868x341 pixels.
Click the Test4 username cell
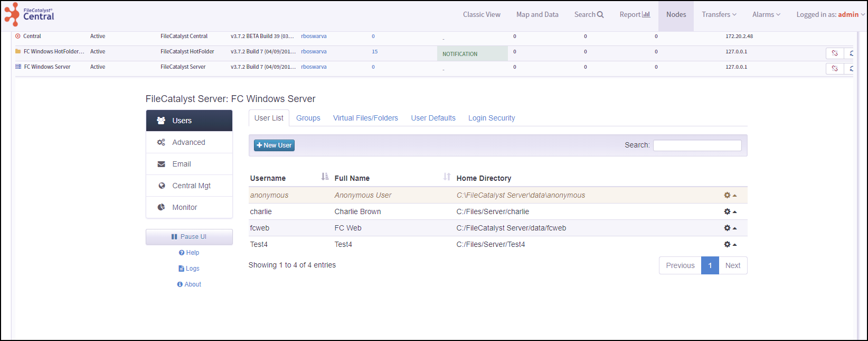click(x=259, y=244)
